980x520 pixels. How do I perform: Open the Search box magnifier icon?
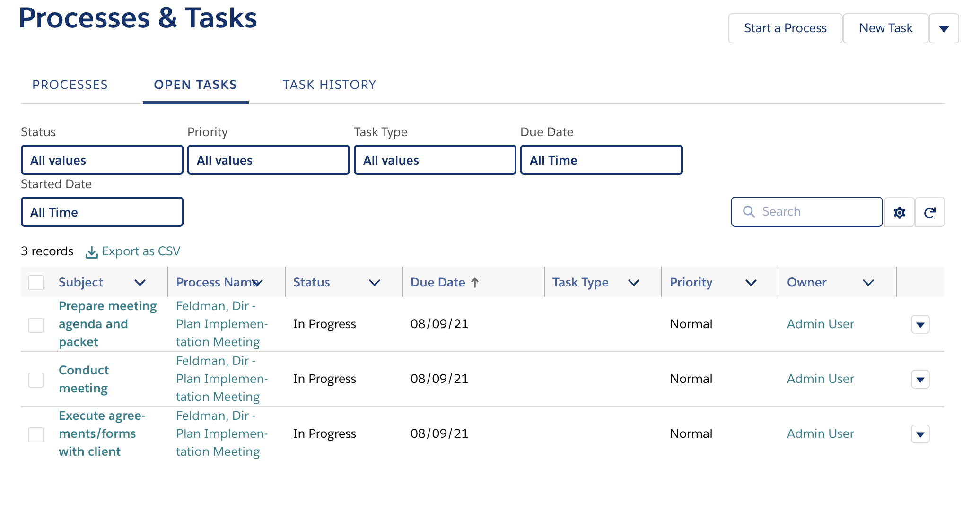tap(749, 211)
